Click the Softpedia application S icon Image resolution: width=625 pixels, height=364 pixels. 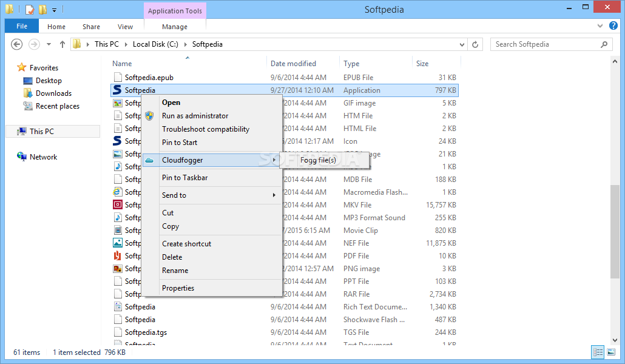pyautogui.click(x=117, y=90)
